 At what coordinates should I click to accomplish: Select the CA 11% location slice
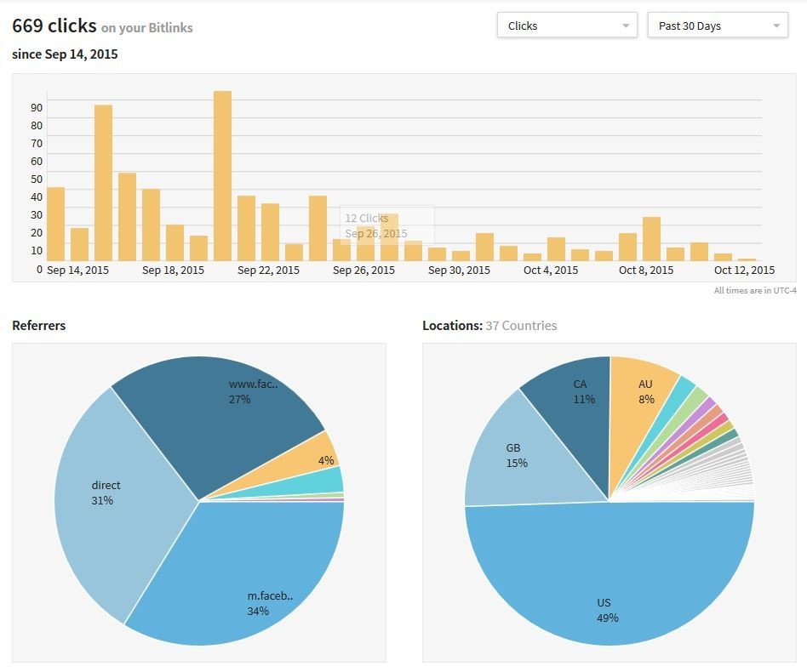pos(575,400)
